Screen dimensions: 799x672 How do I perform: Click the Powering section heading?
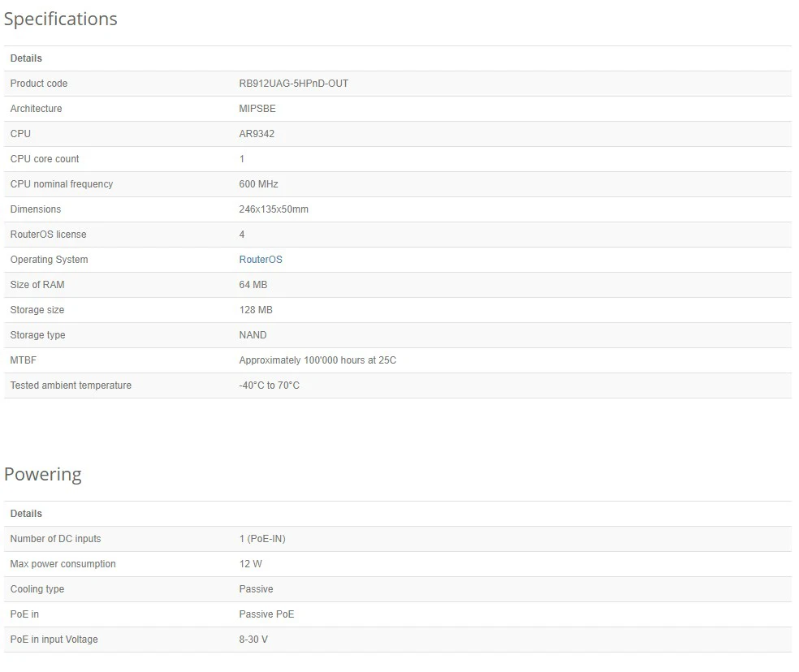(x=43, y=474)
